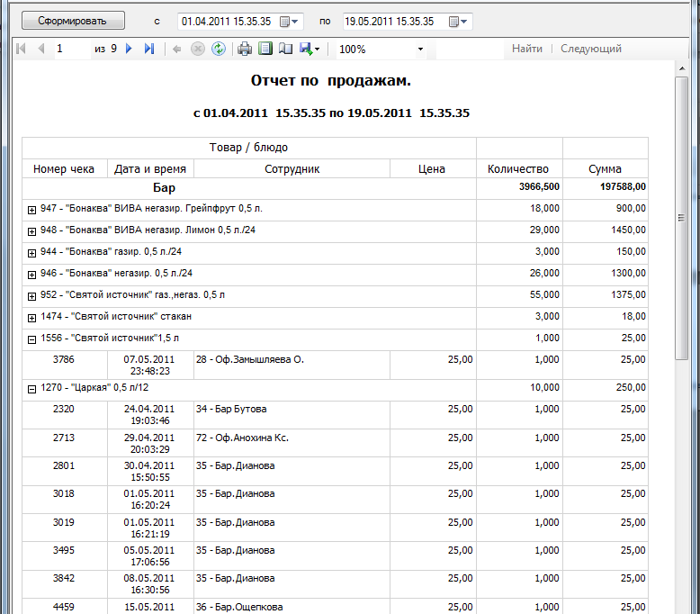This screenshot has width=700, height=614.
Task: Click employee 28 - Оф.Замышляева О.
Action: click(250, 359)
